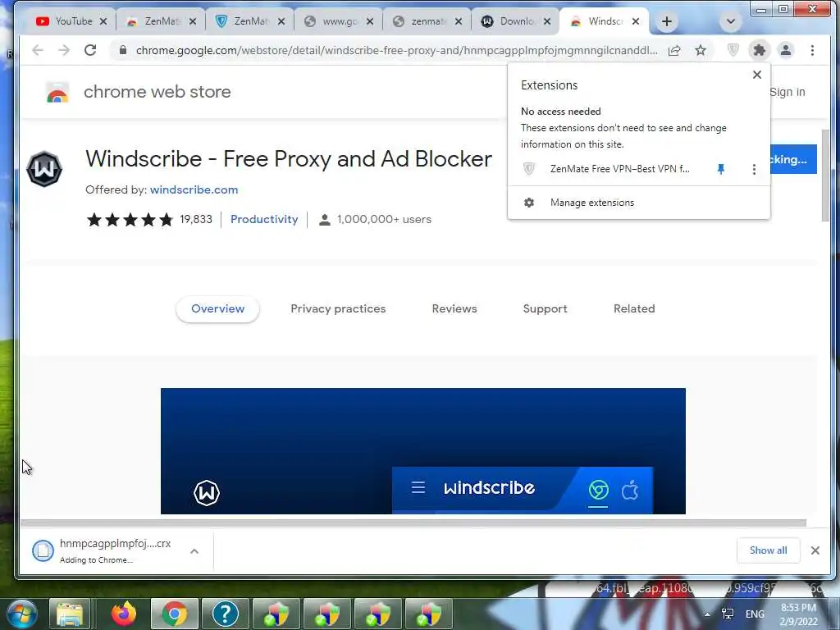Click the horizontal page scrollbar
Viewport: 840px width, 630px height.
413,523
